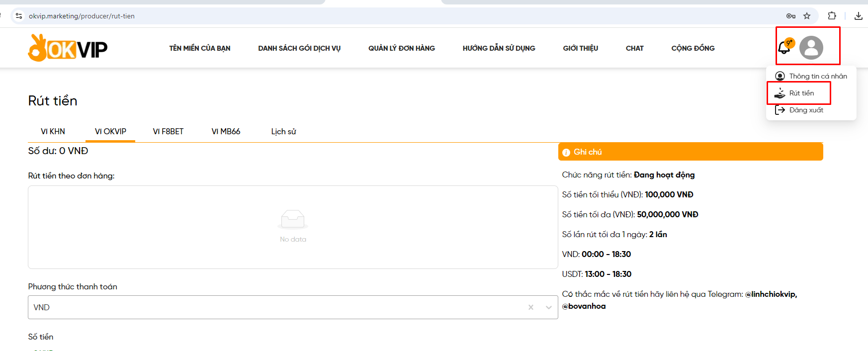Click the notification bell icon
Viewport: 868px width, 351px height.
click(x=784, y=48)
